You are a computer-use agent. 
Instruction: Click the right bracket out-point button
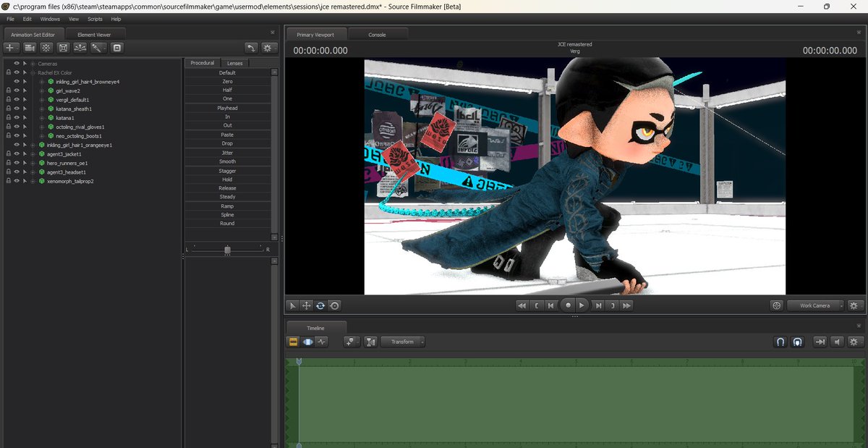[x=612, y=305]
